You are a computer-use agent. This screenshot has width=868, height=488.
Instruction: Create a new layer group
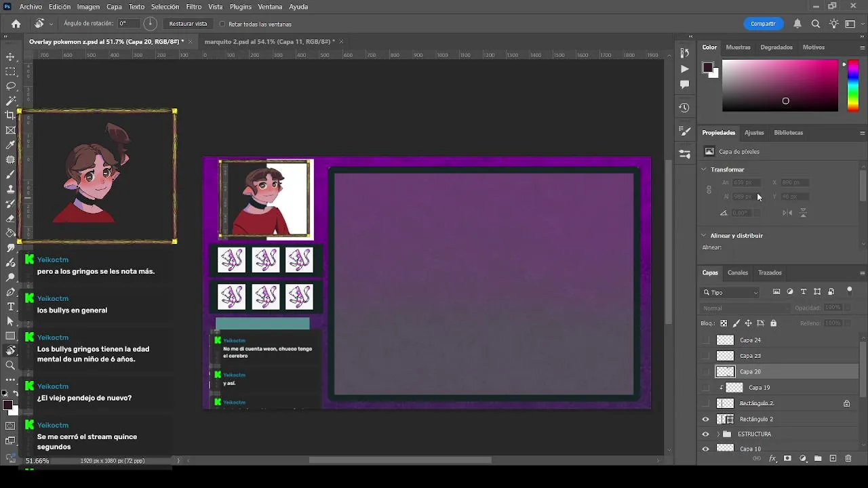(x=818, y=459)
